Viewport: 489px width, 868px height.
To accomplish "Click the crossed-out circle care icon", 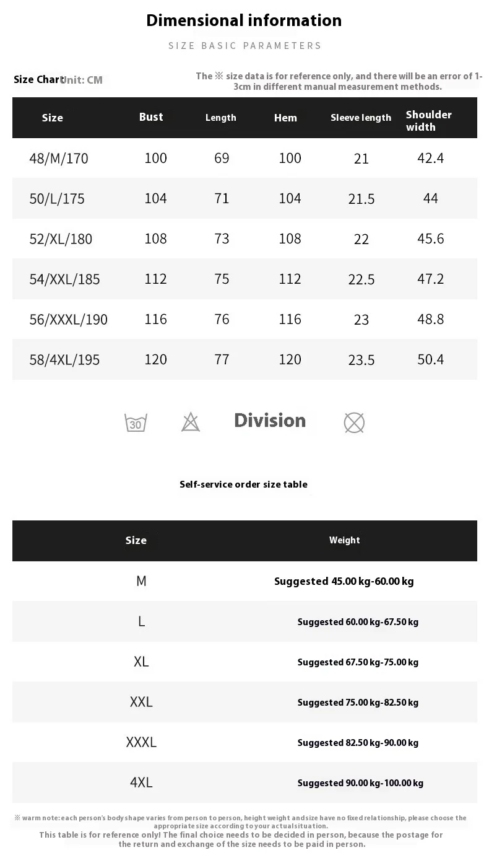I will pyautogui.click(x=354, y=423).
